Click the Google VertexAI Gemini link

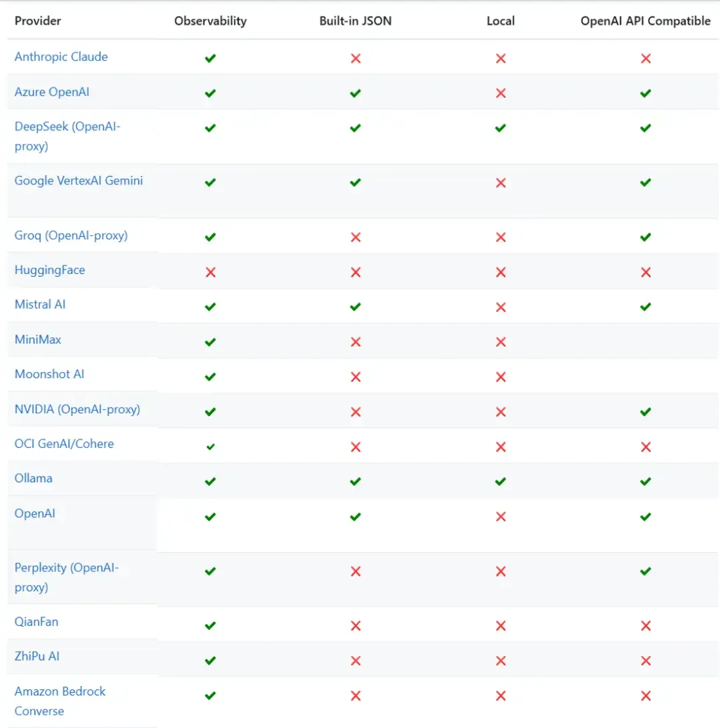(79, 181)
